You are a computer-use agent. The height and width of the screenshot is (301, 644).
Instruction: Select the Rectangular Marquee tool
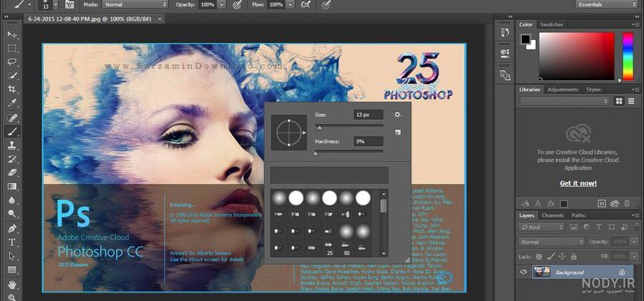coord(12,48)
